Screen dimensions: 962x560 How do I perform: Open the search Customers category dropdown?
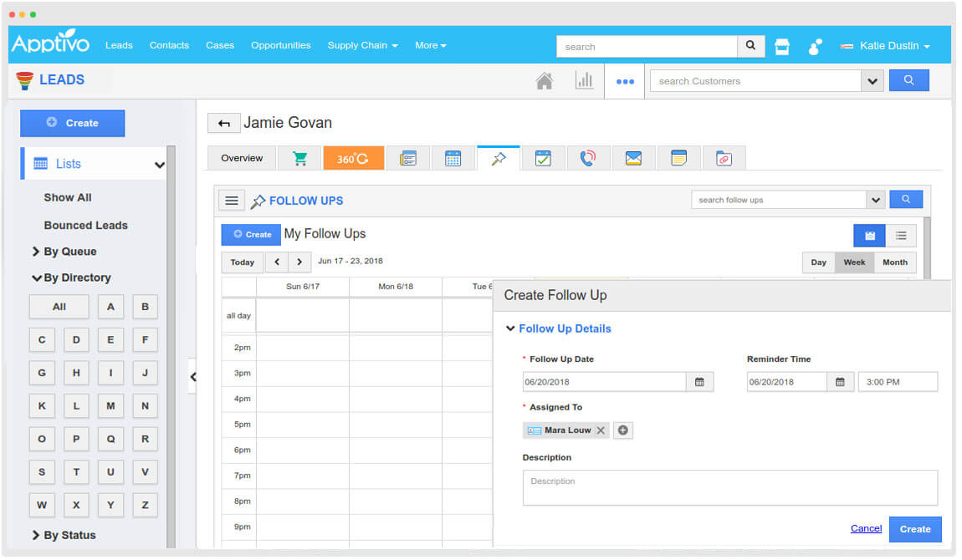coord(872,80)
